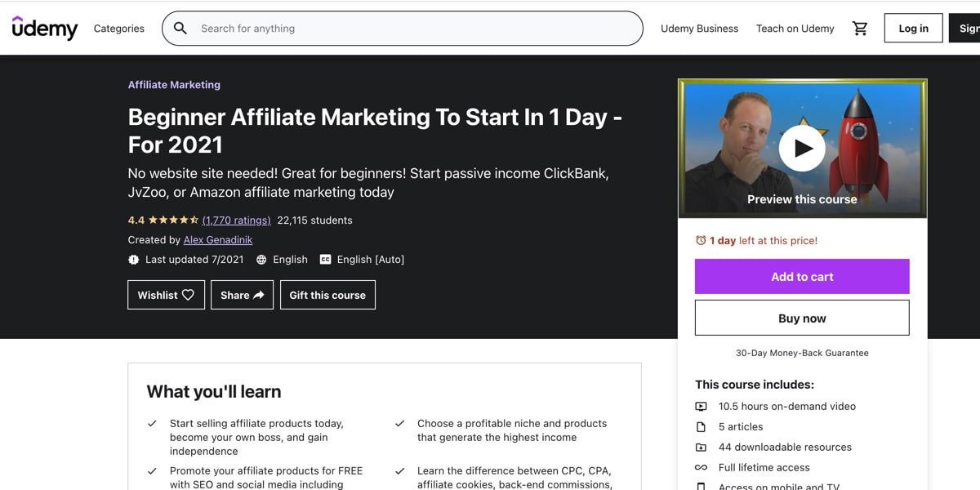This screenshot has width=980, height=490.
Task: Click 'English [Auto]' caption text
Action: [371, 260]
